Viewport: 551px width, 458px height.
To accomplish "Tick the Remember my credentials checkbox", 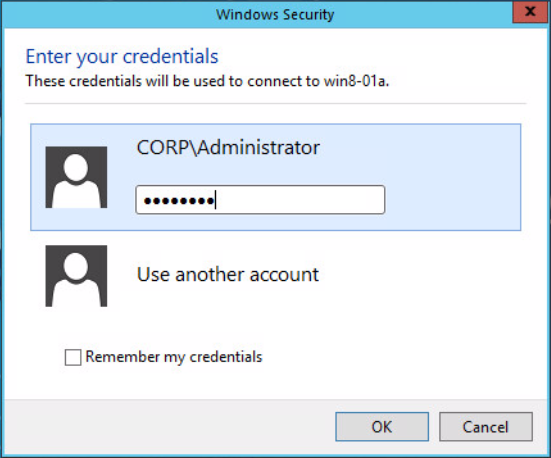I will click(x=73, y=357).
